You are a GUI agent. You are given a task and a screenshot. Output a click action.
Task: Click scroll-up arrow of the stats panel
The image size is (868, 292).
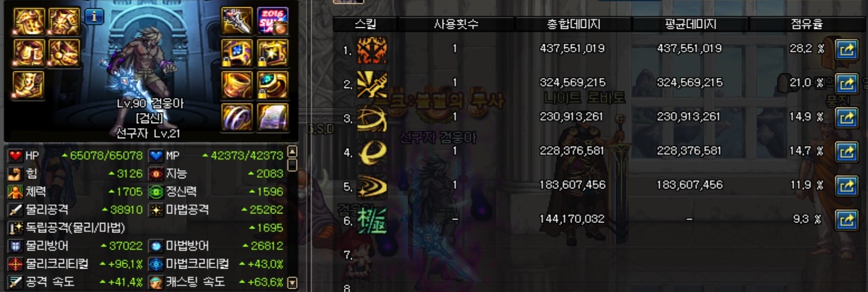(292, 152)
